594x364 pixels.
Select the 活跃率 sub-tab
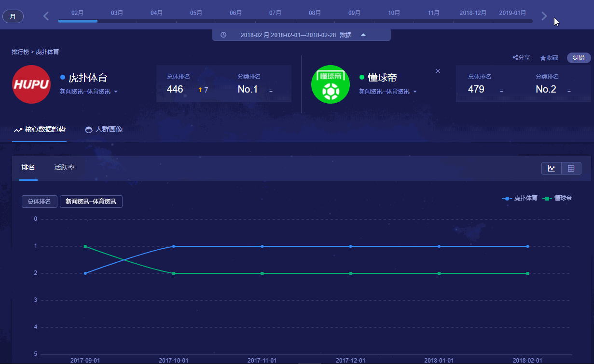(64, 168)
